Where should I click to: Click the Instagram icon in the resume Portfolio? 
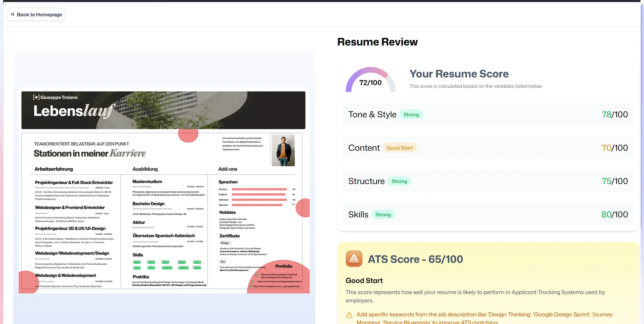pos(251,286)
